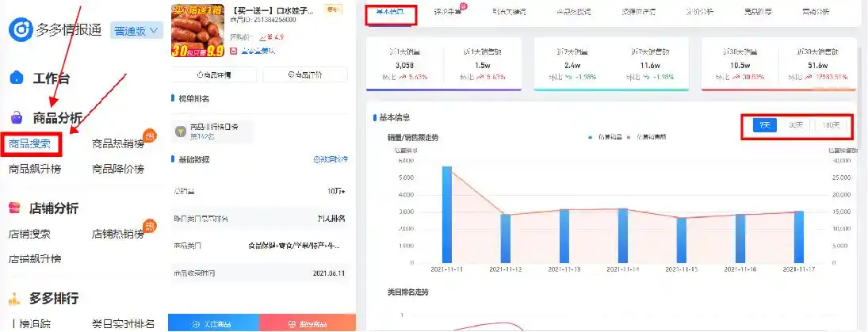Open the 商品评价 button
The width and height of the screenshot is (868, 332).
click(305, 74)
